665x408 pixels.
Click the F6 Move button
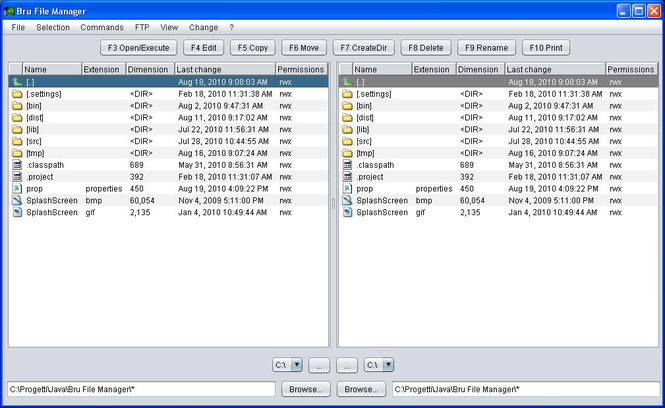coord(304,48)
